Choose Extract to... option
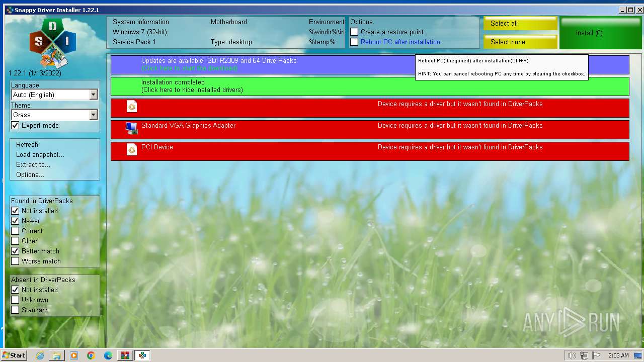Screen dimensions: 644x362 (33, 164)
